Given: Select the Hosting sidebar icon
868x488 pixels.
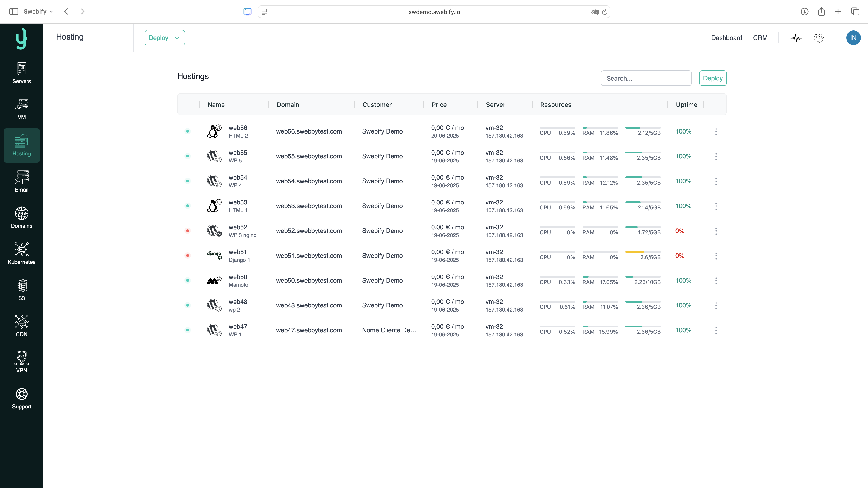Looking at the screenshot, I should pos(21,145).
